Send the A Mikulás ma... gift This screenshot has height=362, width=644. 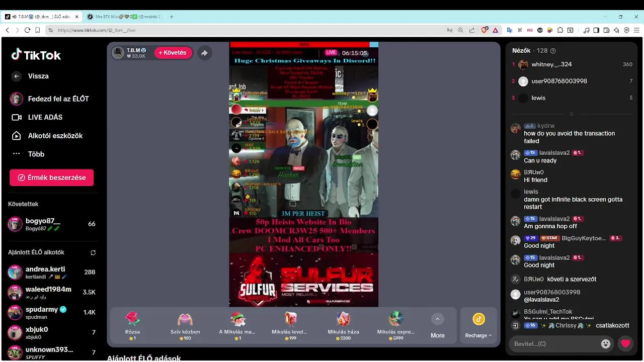coord(237,326)
